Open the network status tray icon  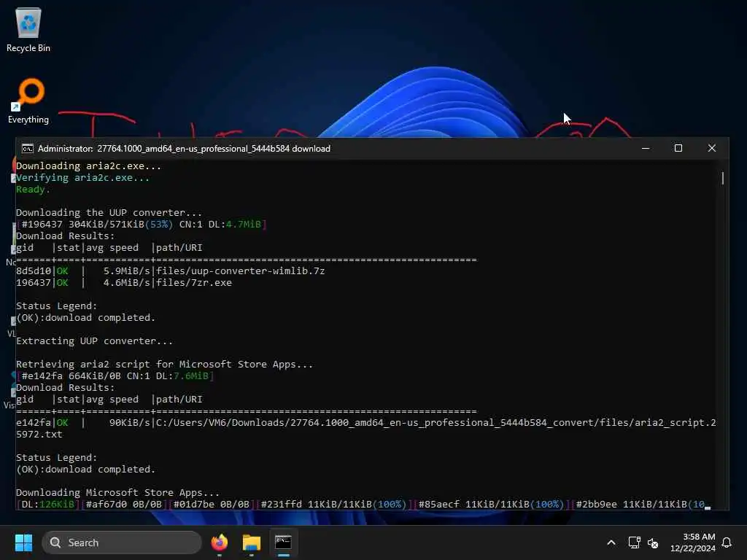634,542
